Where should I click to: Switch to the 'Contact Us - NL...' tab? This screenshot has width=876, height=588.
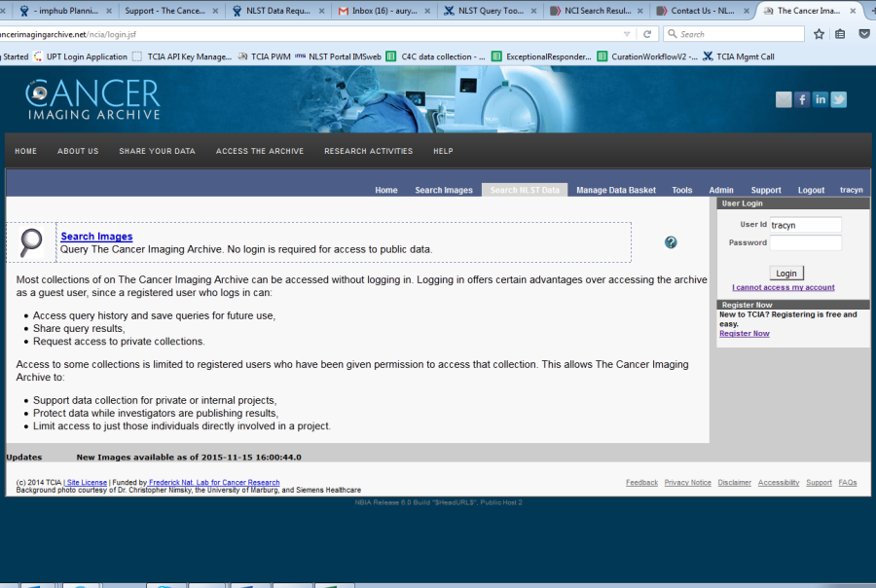[702, 11]
